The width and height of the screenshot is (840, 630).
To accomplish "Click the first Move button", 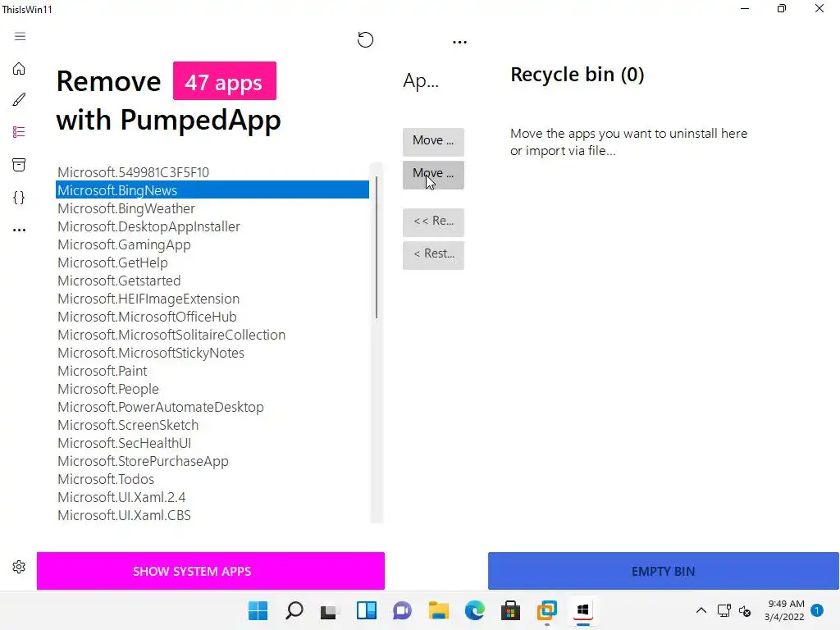I will coord(433,141).
